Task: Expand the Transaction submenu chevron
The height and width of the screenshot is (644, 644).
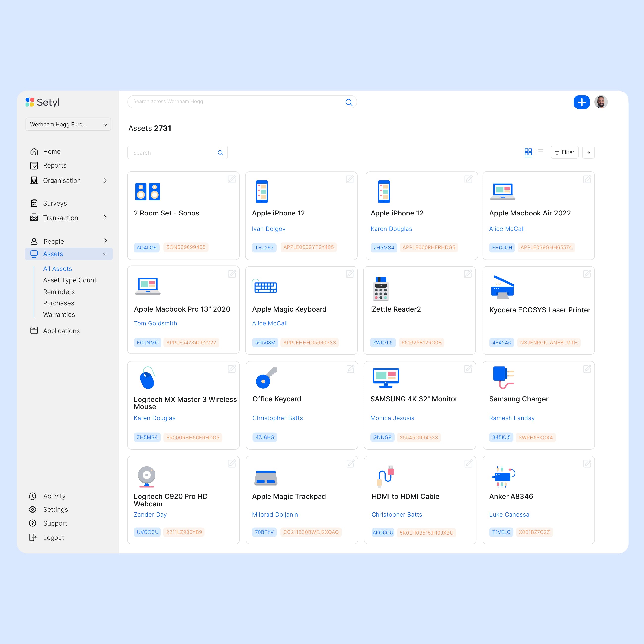Action: tap(105, 218)
